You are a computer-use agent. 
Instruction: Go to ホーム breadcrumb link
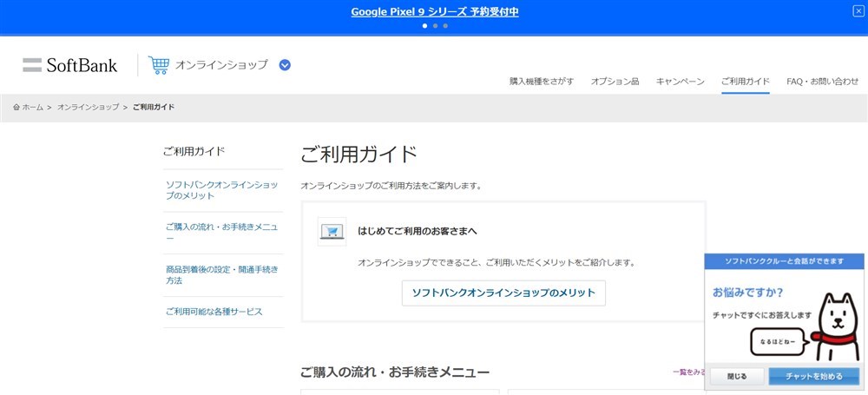pos(32,108)
